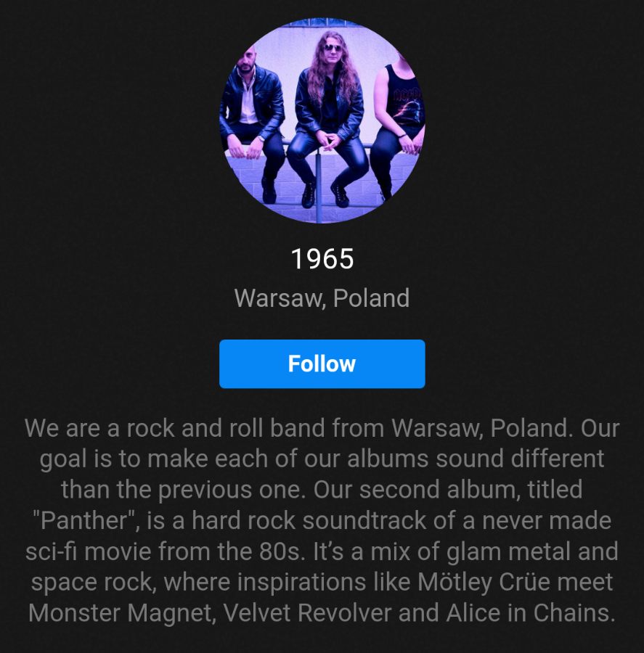Click the long-haired member wearing sunglasses
The height and width of the screenshot is (653, 644).
[330, 119]
